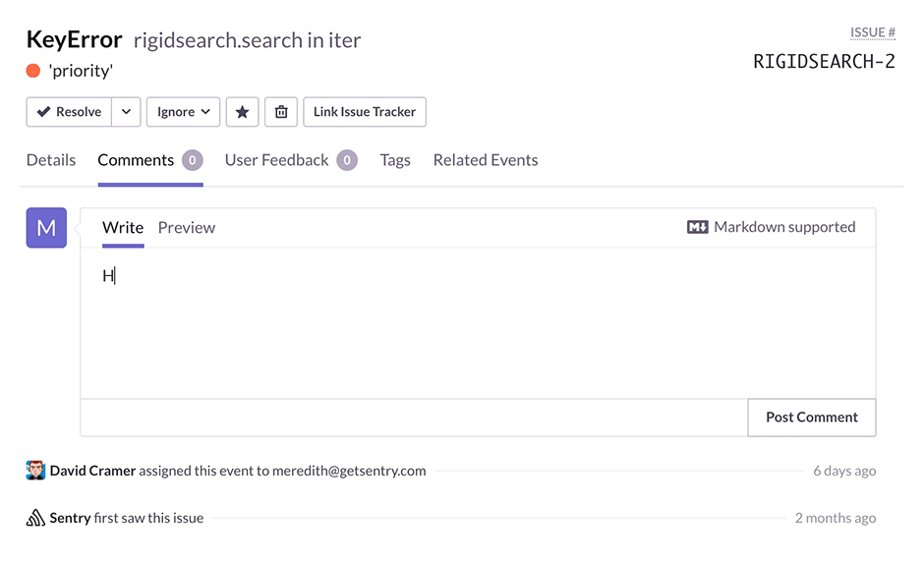Click the 'priority' error message text
Viewport: 924px width, 563px height.
[x=81, y=71]
